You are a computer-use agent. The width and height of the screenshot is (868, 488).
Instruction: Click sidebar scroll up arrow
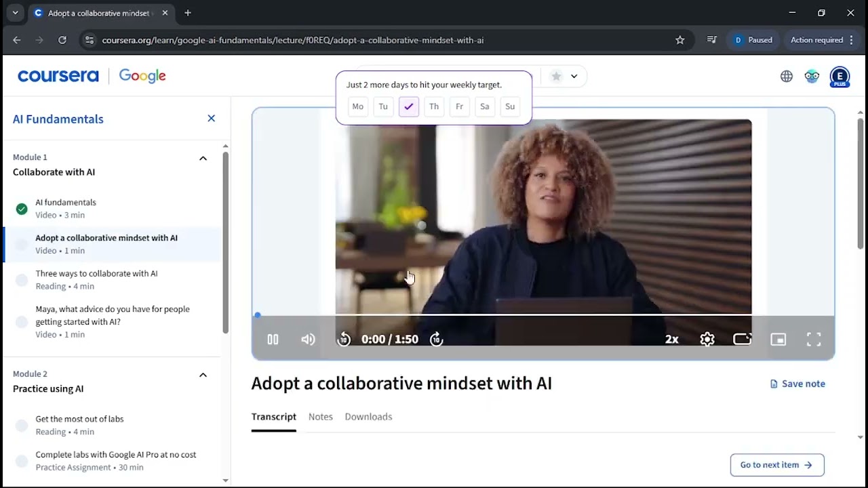(x=225, y=146)
